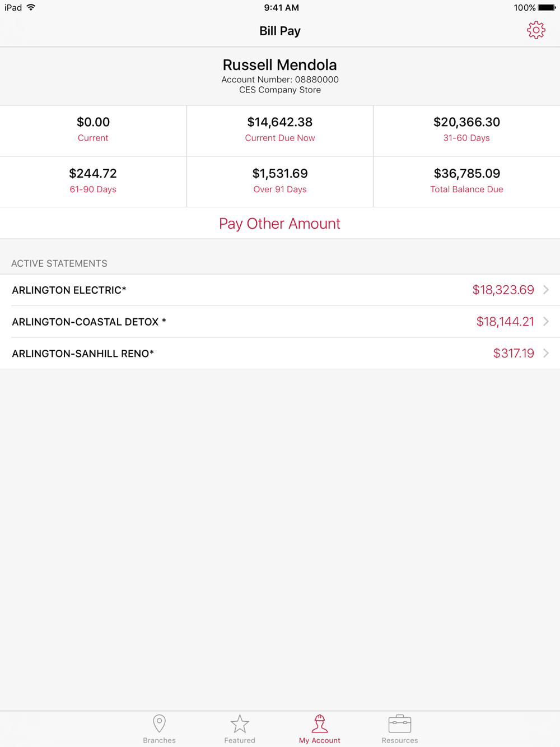The width and height of the screenshot is (560, 747).
Task: Expand Arlington Electric statement chevron
Action: click(546, 290)
